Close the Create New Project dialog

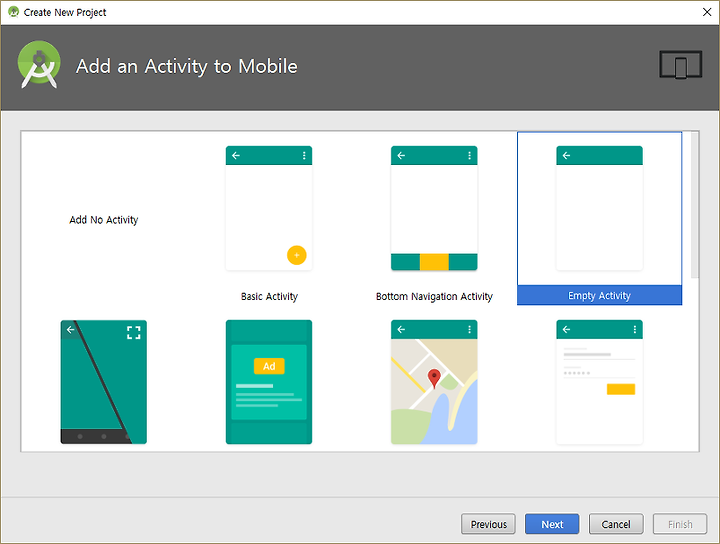pyautogui.click(x=707, y=12)
